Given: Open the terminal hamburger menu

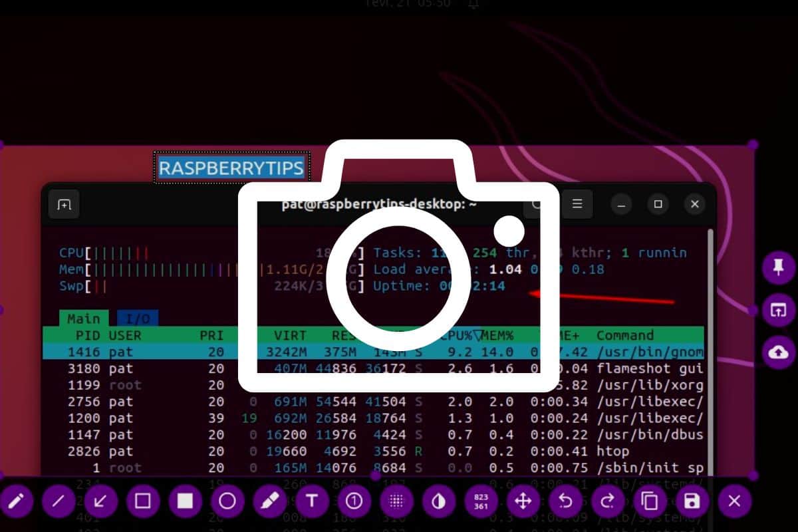Looking at the screenshot, I should (577, 204).
